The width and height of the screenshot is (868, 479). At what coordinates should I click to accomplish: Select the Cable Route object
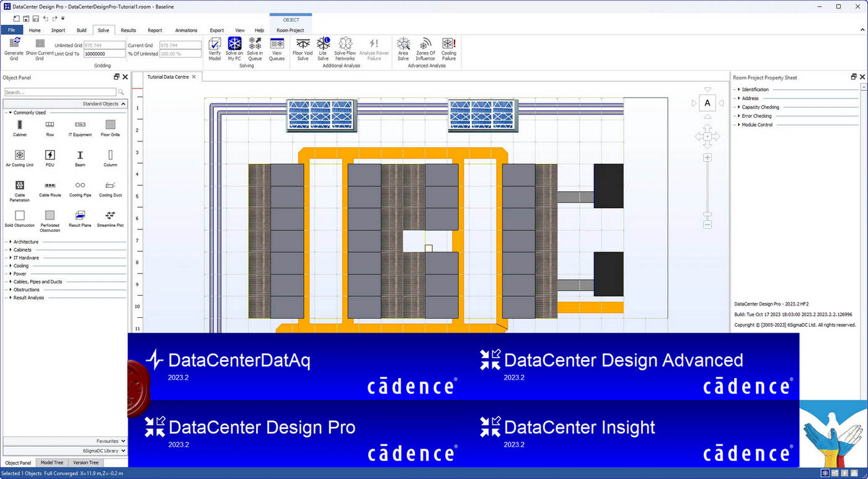50,188
